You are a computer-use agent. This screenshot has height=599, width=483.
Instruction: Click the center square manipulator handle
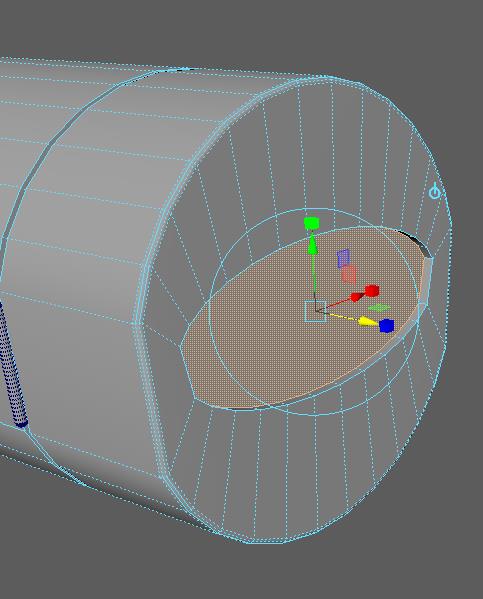(x=315, y=311)
